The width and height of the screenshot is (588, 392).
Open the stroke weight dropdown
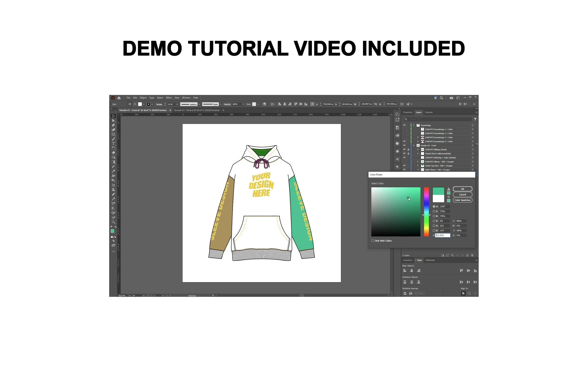[x=177, y=104]
